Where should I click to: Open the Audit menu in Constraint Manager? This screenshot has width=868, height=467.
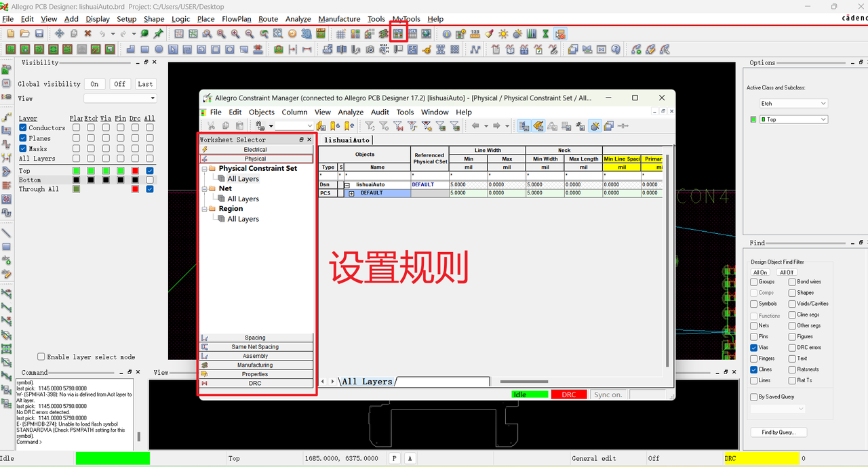[x=380, y=112]
